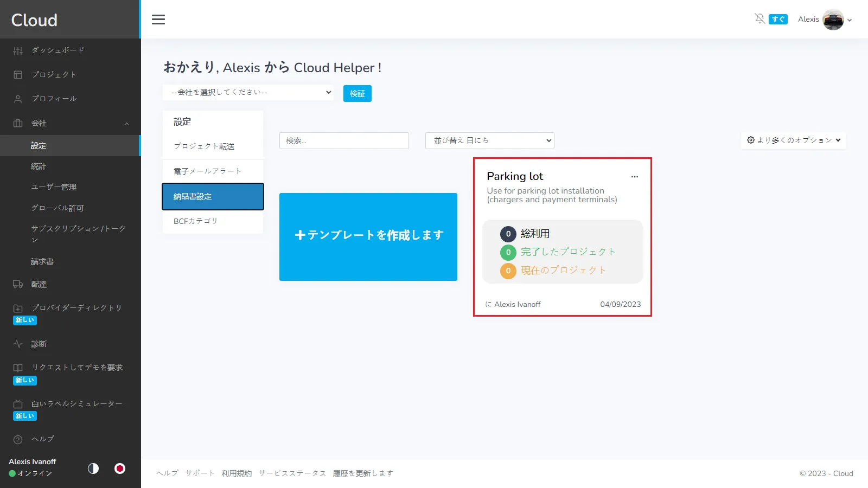The width and height of the screenshot is (868, 488).
Task: Open the company selection dropdown
Action: tap(248, 92)
